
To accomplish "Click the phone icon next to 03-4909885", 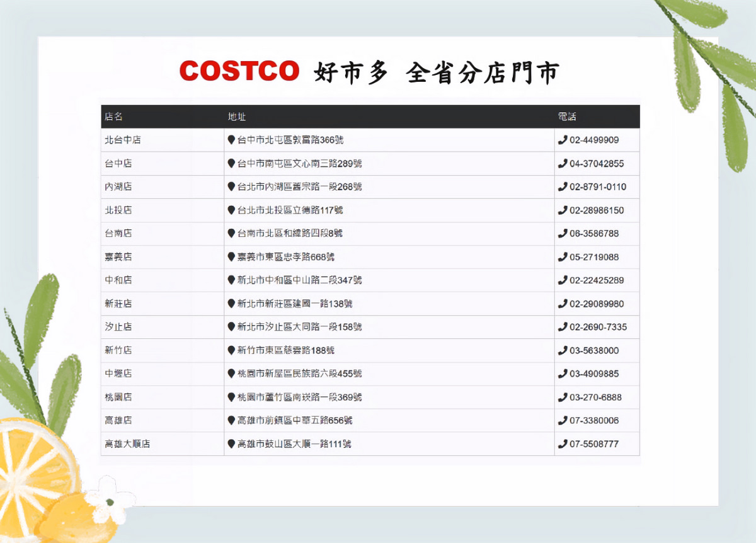I will point(563,374).
